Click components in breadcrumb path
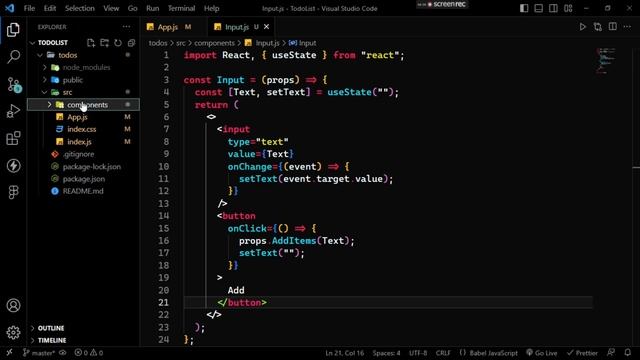This screenshot has height=360, width=640. [214, 43]
